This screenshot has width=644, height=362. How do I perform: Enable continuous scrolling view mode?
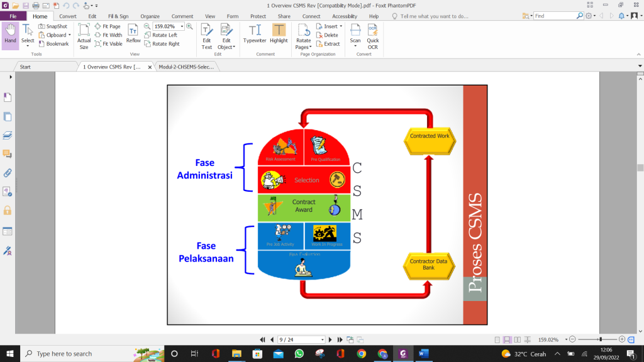click(508, 339)
